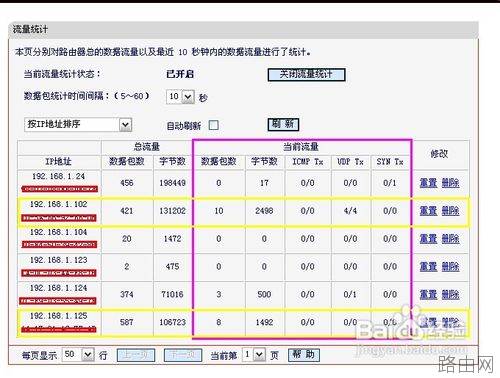Click total packets value 421
The image size is (500, 378).
[x=127, y=211]
